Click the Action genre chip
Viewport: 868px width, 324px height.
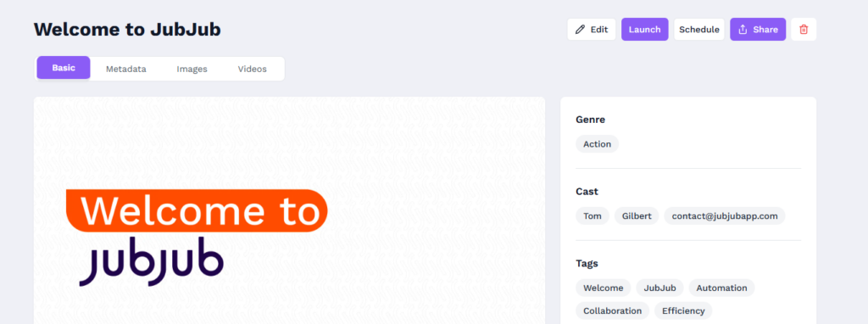[598, 144]
